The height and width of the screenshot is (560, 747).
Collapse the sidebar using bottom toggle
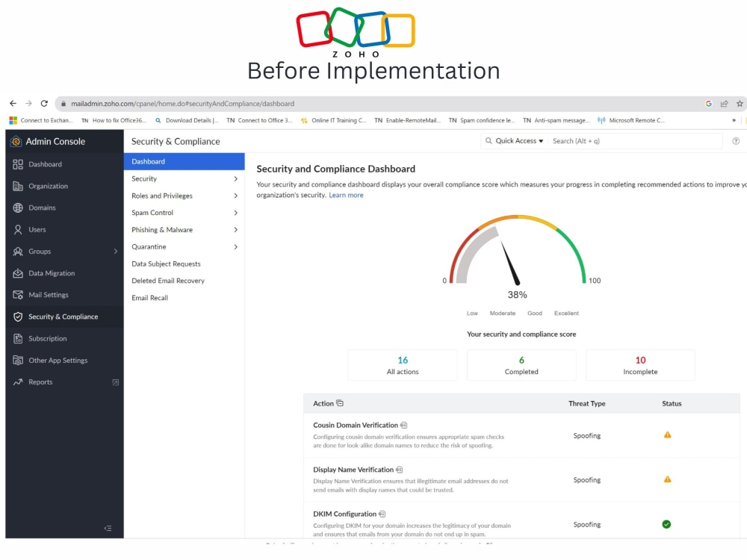[108, 527]
